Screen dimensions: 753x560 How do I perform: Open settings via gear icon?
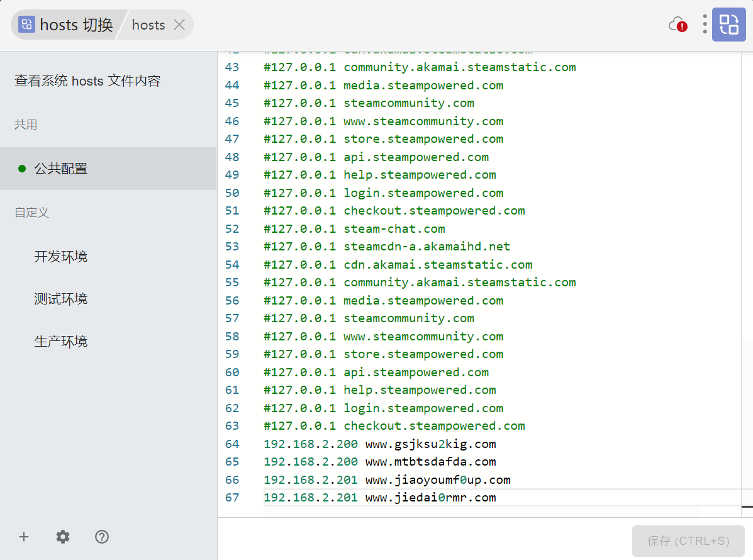pos(63,537)
